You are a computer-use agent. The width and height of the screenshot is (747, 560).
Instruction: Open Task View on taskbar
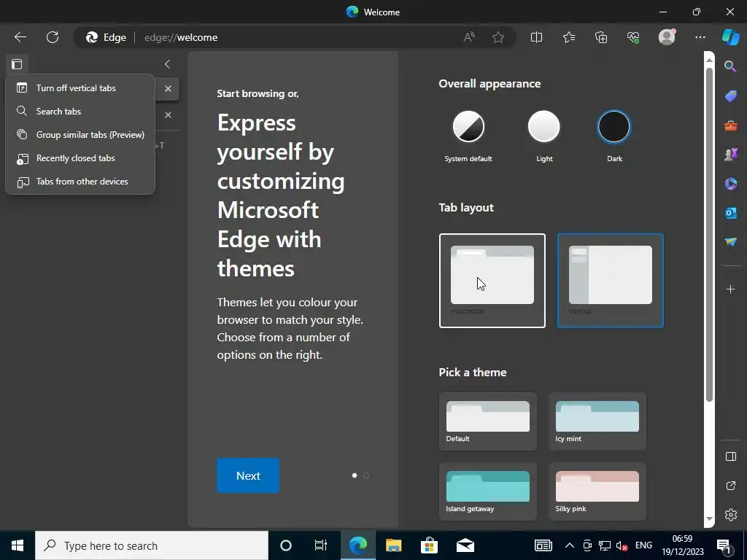[321, 545]
